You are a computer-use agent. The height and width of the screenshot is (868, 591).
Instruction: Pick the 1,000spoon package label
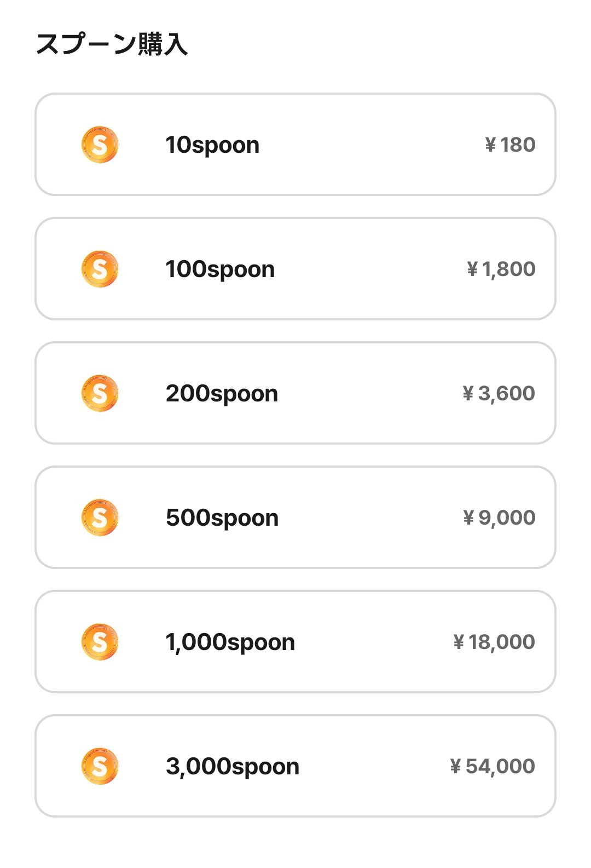coord(230,642)
